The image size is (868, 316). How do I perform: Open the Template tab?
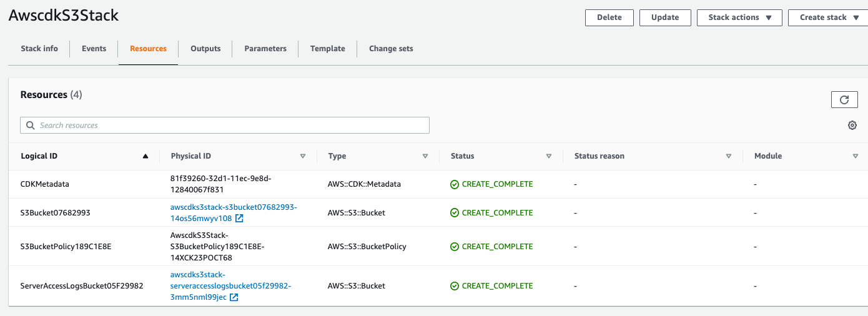click(328, 49)
